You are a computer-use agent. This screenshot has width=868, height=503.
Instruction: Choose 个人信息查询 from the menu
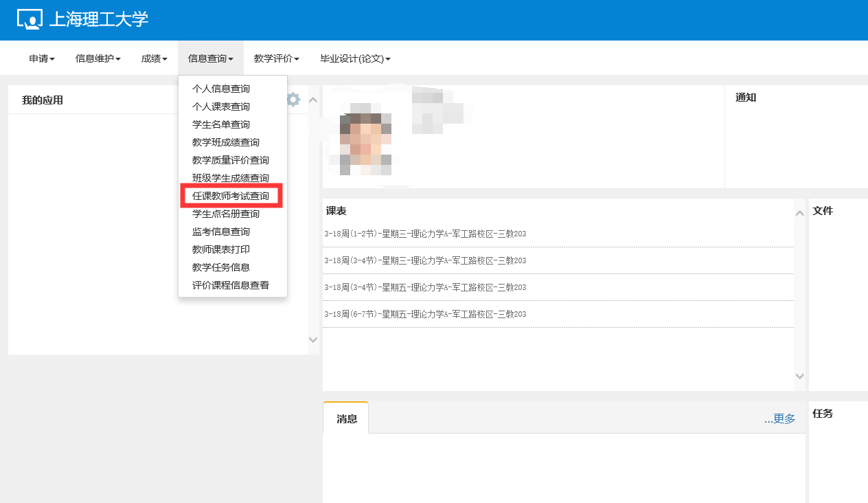click(221, 89)
